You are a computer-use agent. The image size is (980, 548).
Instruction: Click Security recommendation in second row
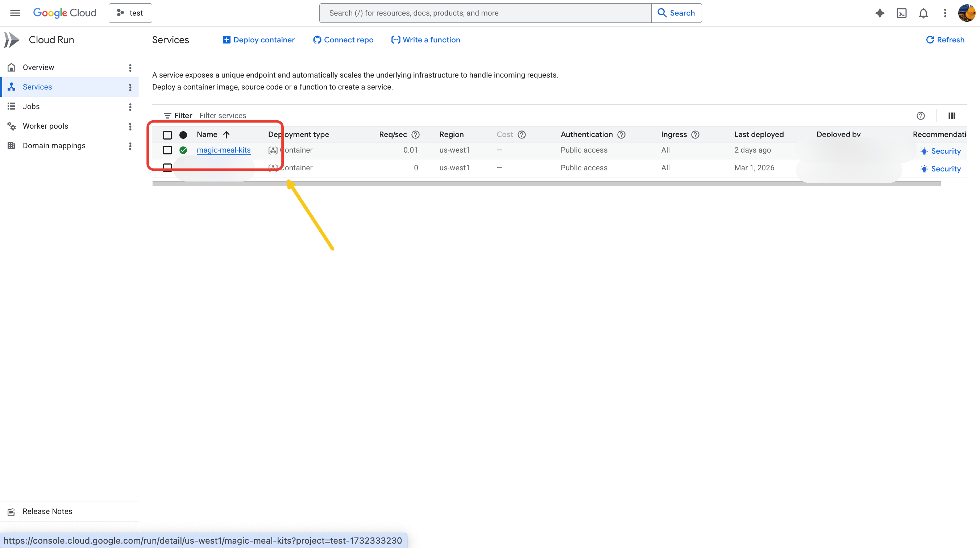(941, 169)
